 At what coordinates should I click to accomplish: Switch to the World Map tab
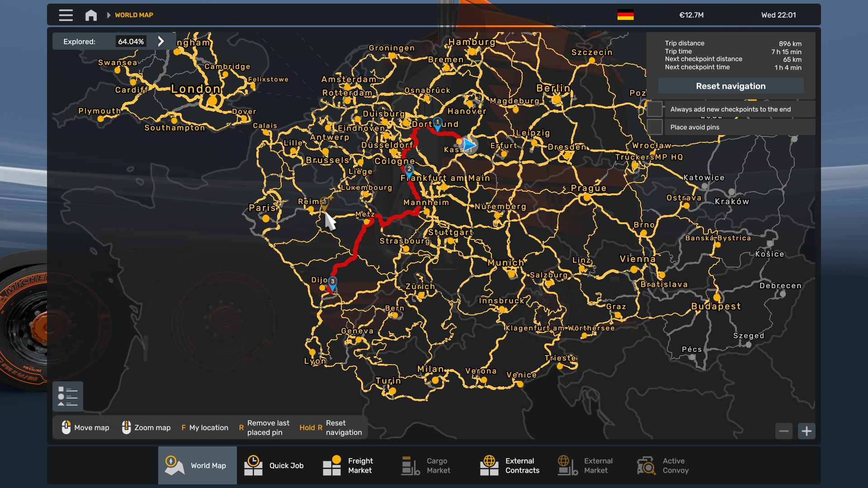tap(198, 465)
